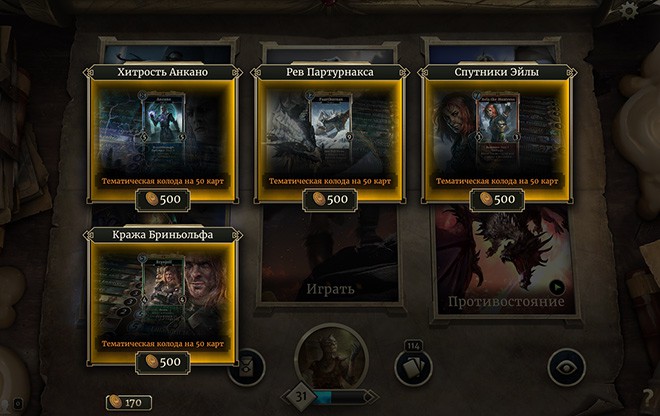
Task: Select the Кража Бриньольфа deck artwork
Action: coord(162,298)
